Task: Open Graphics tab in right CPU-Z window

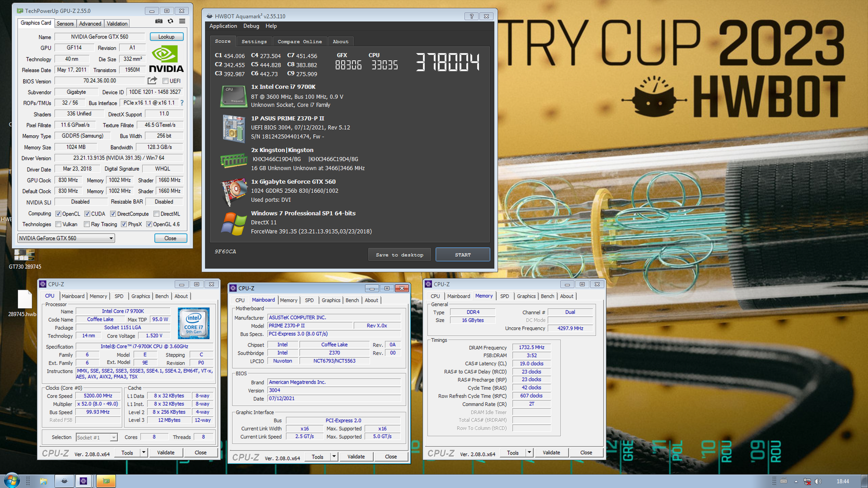Action: click(526, 296)
